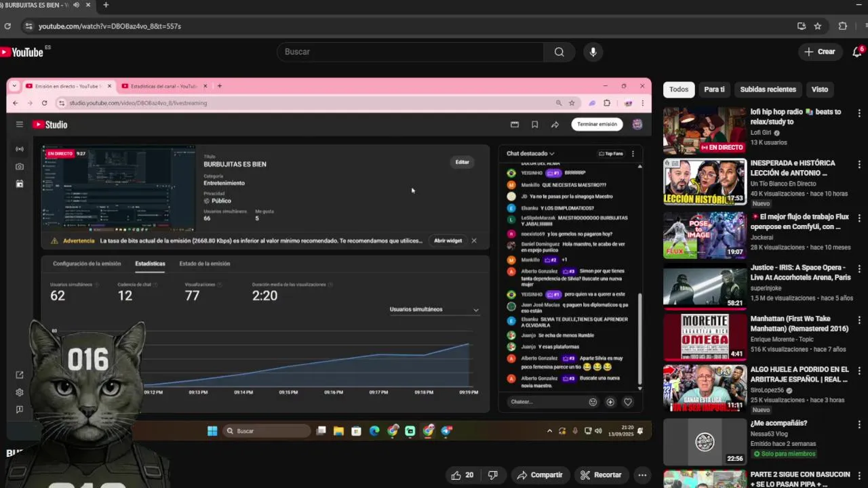The height and width of the screenshot is (488, 868).
Task: Open the chat three-dot options menu
Action: coord(633,154)
